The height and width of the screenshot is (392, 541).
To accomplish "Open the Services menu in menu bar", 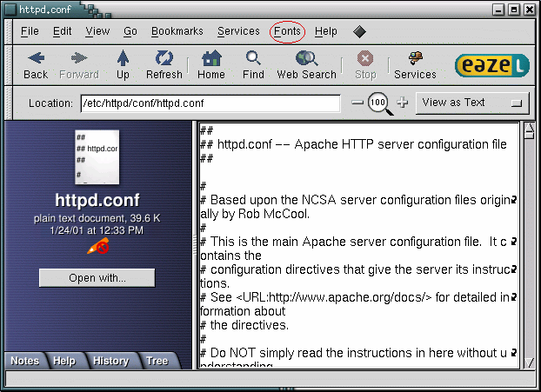I will pos(238,31).
